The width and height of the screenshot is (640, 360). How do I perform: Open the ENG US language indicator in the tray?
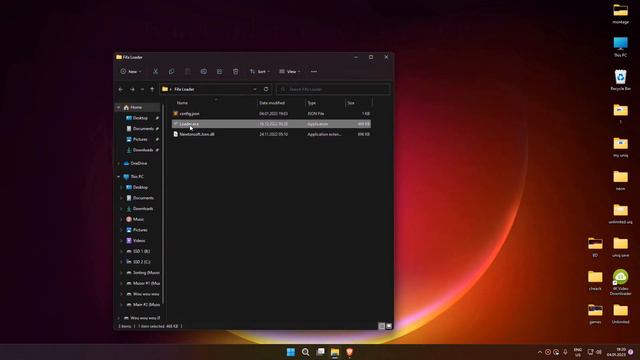tap(578, 352)
